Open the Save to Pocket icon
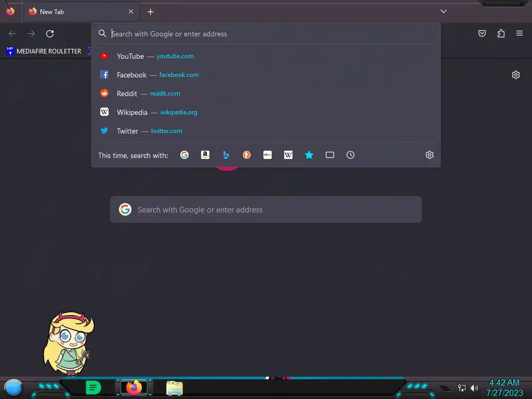 pos(482,33)
